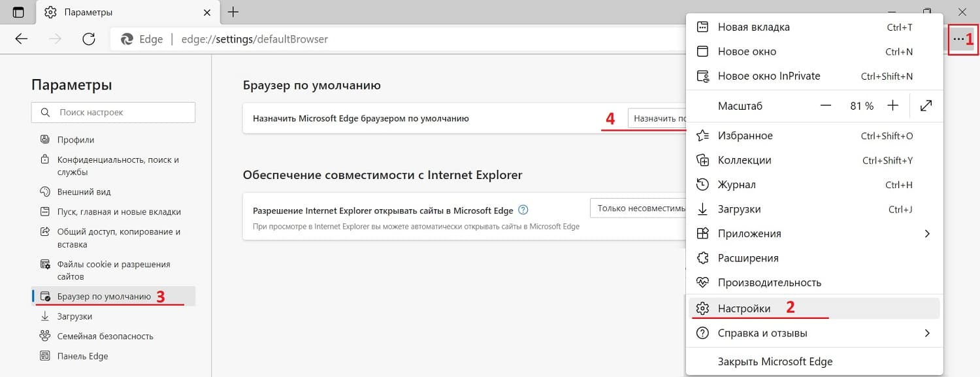Open Профили in settings sidebar
The width and height of the screenshot is (980, 377).
(x=76, y=140)
